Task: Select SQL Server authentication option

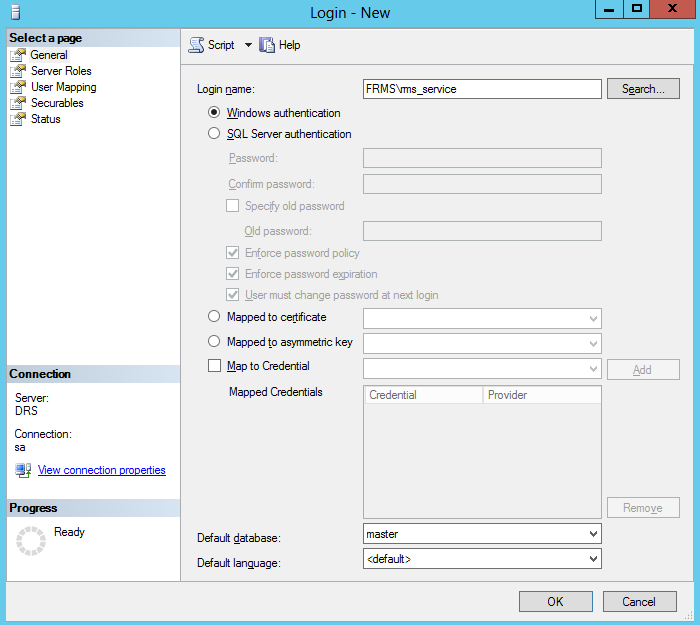Action: click(214, 133)
